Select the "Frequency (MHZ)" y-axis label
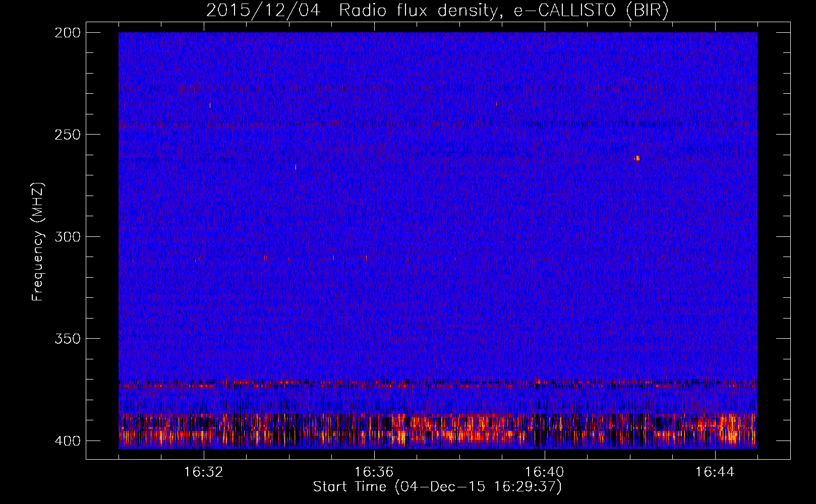The image size is (816, 504). [x=38, y=242]
